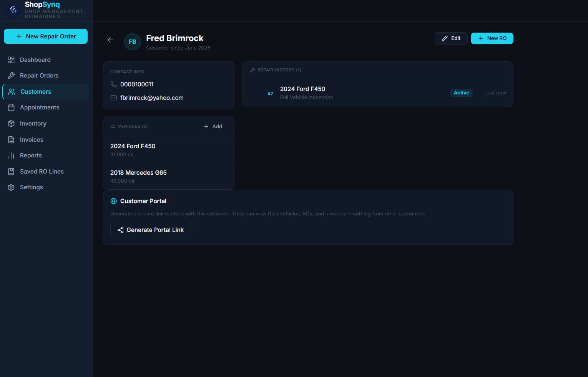Click the car icon in Vehicles header
This screenshot has height=377, width=588.
click(113, 126)
